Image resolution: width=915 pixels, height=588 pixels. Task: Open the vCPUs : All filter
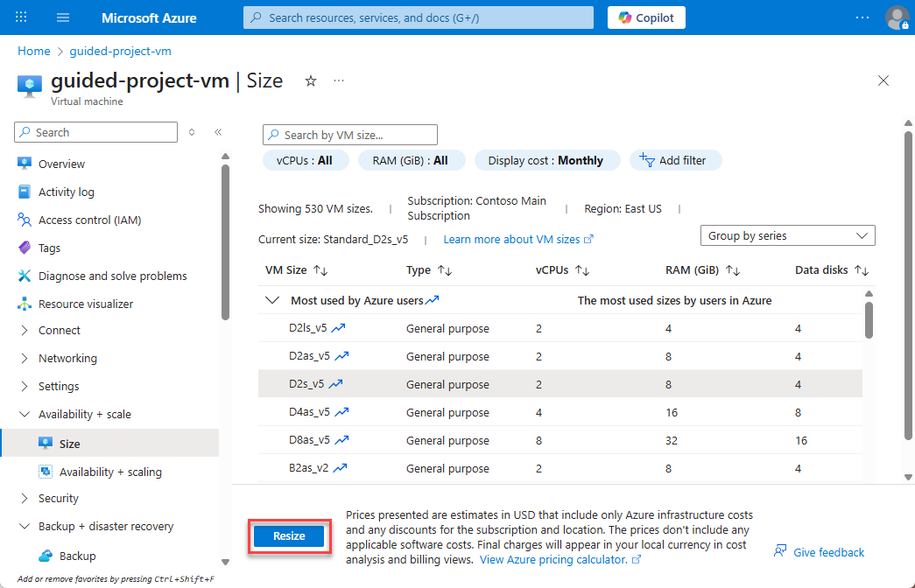coord(306,160)
